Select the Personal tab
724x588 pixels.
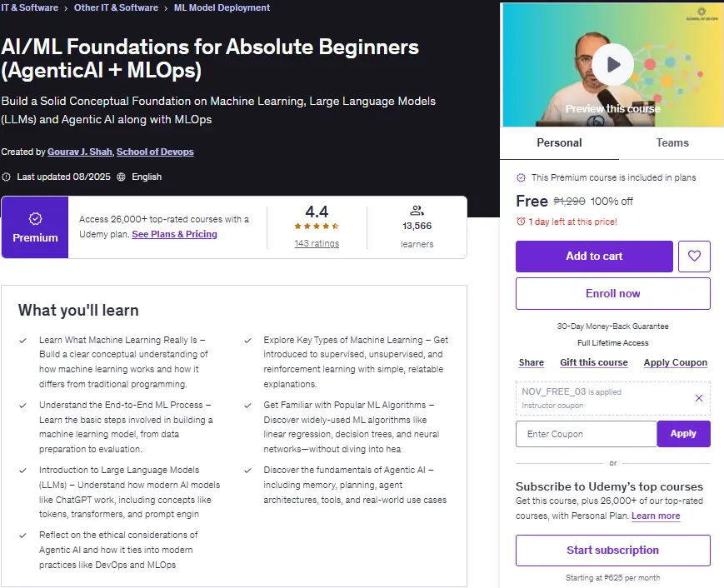click(559, 143)
